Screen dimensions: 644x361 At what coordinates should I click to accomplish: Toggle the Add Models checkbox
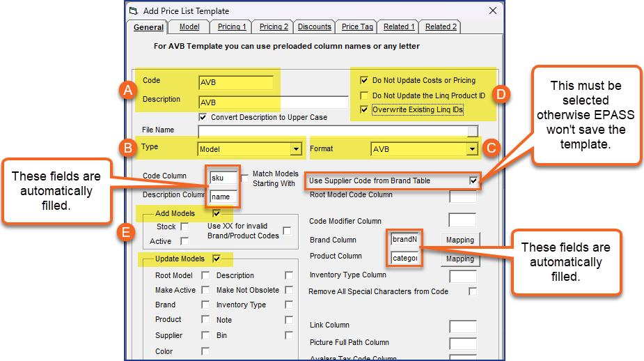(217, 213)
